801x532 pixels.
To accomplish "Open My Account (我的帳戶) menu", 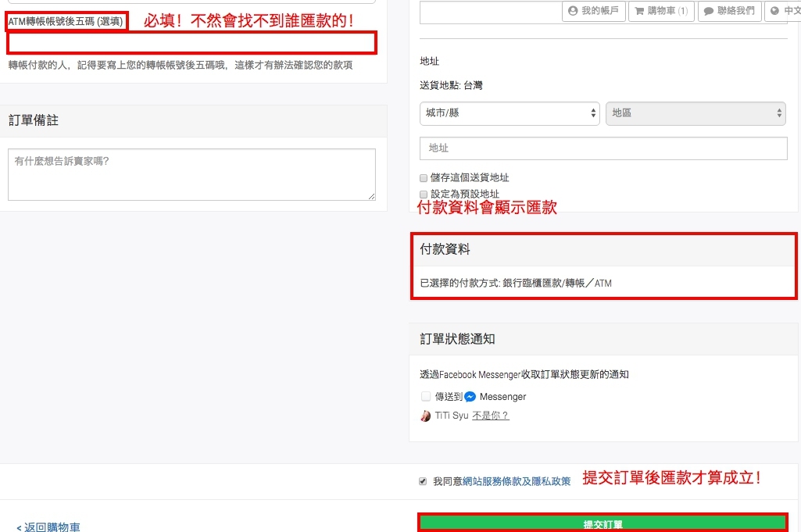I will coord(593,11).
